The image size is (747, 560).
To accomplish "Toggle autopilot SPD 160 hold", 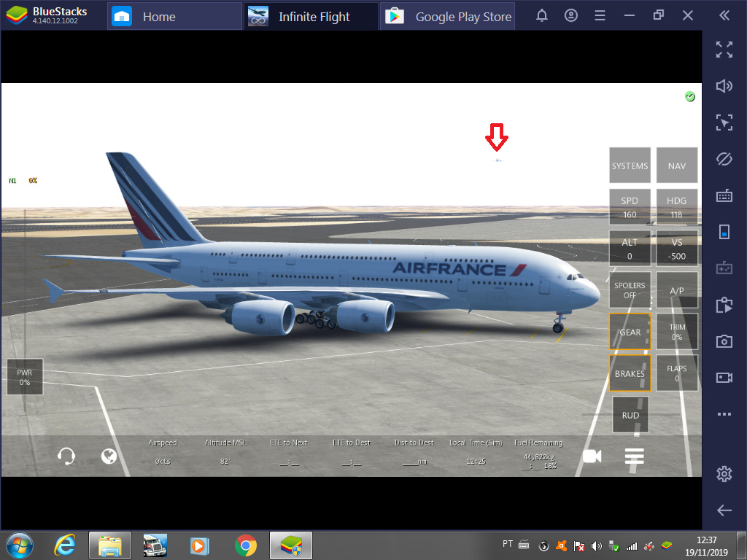I will coord(630,206).
